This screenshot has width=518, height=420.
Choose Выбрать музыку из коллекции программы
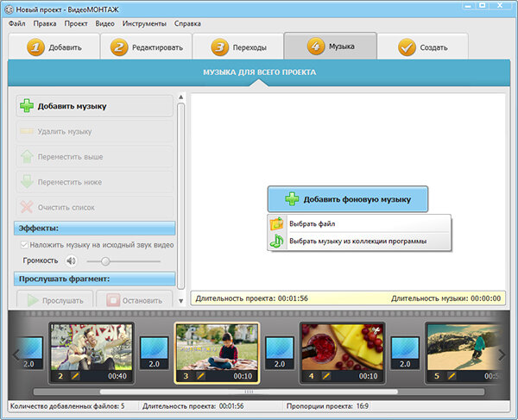coord(357,241)
